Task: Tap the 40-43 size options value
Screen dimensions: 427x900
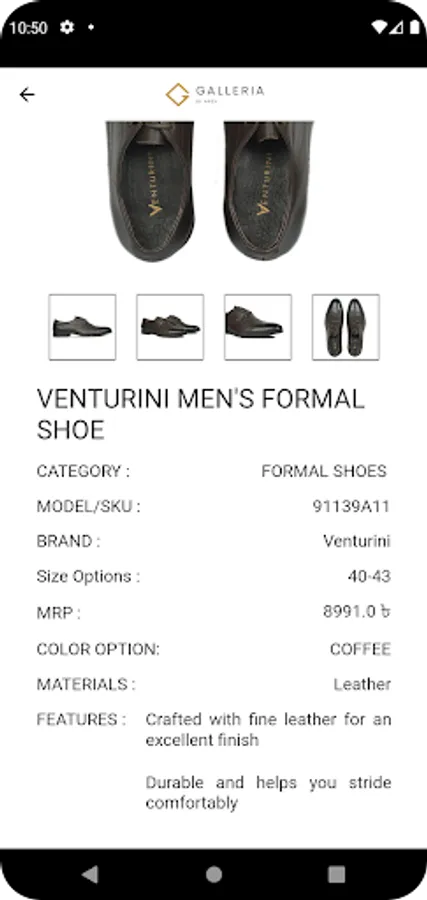Action: [x=369, y=576]
